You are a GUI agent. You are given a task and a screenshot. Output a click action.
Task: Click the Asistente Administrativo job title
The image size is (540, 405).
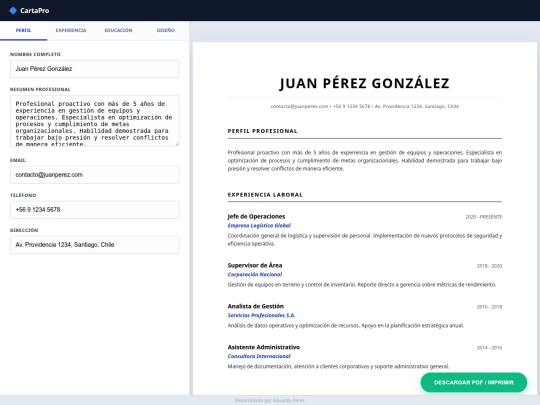264,347
